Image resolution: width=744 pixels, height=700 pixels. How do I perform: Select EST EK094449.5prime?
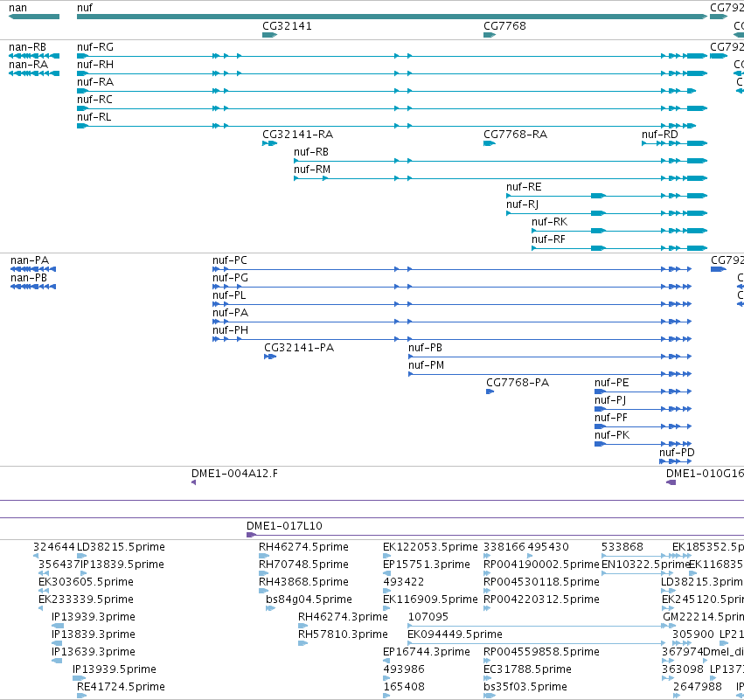(x=455, y=634)
